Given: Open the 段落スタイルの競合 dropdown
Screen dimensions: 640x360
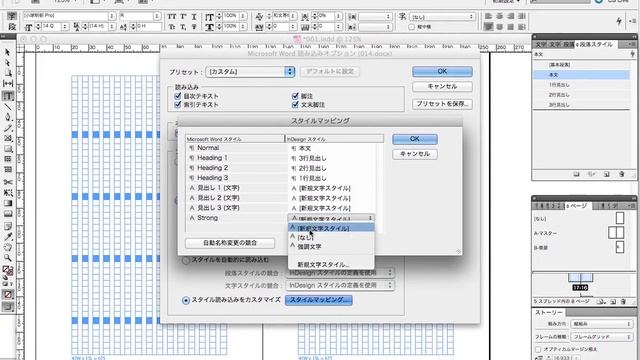Looking at the screenshot, I should click(340, 273).
